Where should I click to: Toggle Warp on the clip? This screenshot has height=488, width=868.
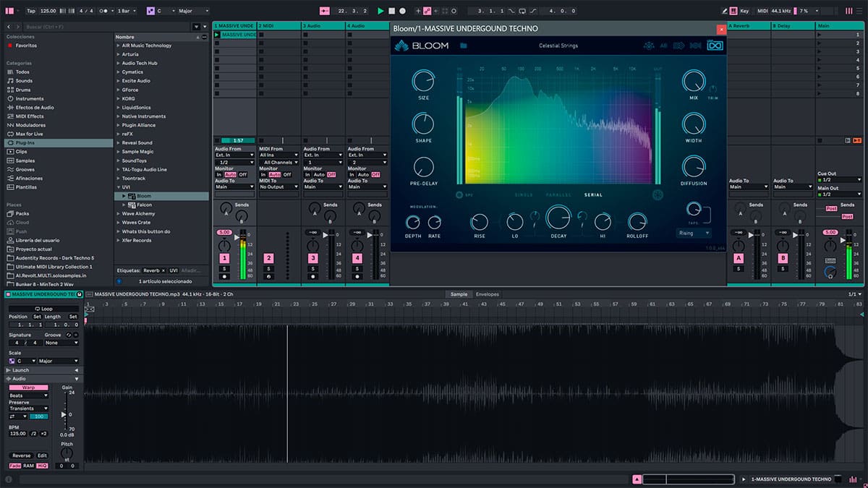[x=28, y=388]
